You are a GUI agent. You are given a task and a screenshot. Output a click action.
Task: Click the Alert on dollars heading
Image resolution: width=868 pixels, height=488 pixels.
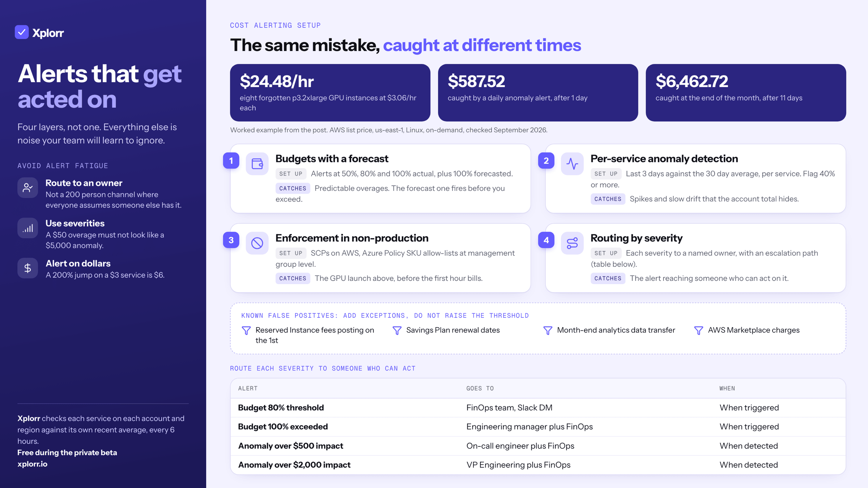pos(78,264)
